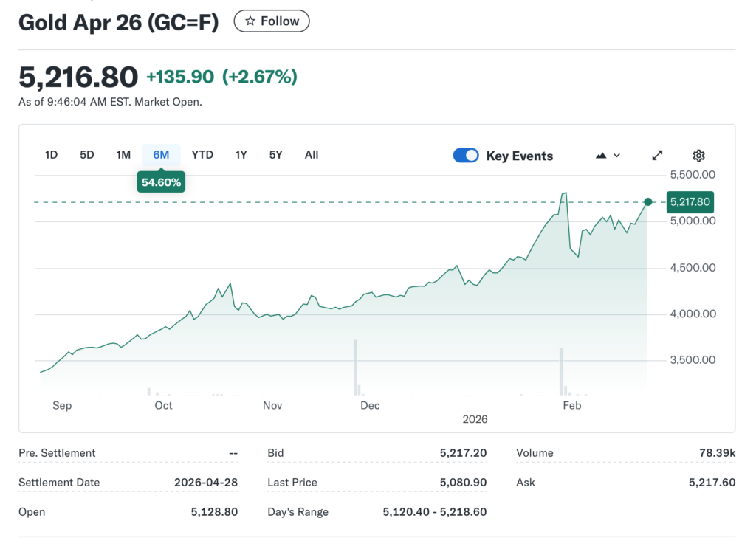This screenshot has height=552, width=756.
Task: Open Gold Apr 26 (GC=F) title link
Action: click(x=118, y=22)
